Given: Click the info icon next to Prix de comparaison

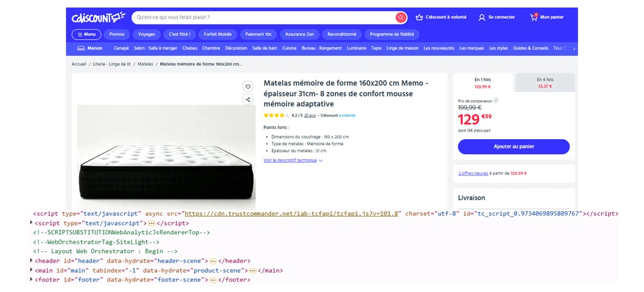Looking at the screenshot, I should tap(496, 100).
